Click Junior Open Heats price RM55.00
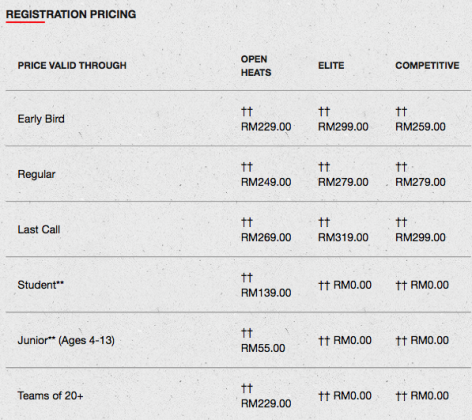The image size is (472, 420). (x=263, y=348)
